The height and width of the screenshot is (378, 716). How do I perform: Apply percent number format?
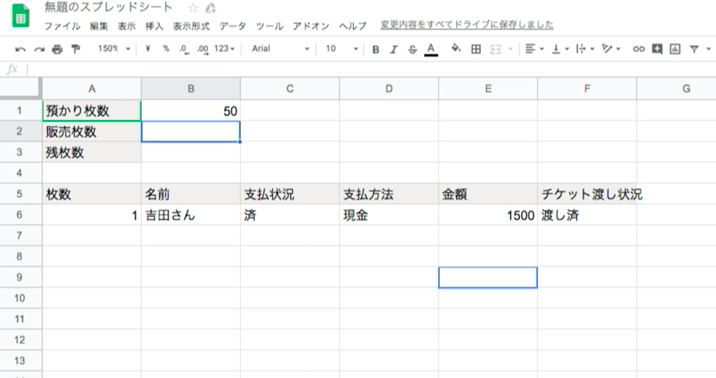click(x=166, y=48)
